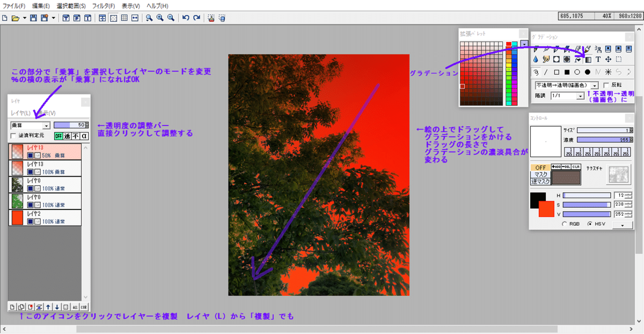
Task: Expand the palette panel dropdown arrow button
Action: click(x=524, y=43)
